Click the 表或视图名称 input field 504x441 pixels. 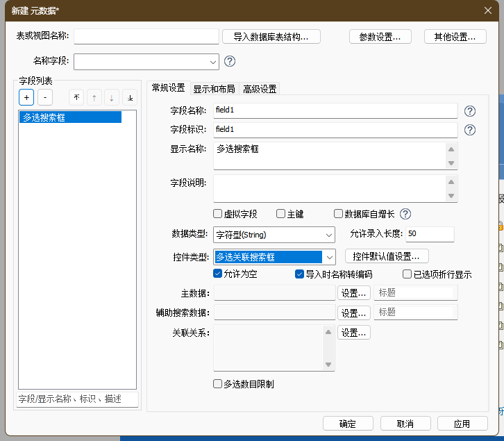click(x=146, y=37)
